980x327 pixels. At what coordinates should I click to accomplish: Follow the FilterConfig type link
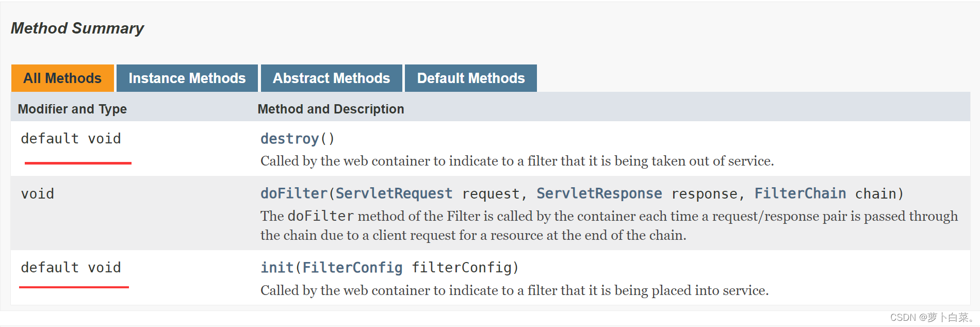[x=352, y=268]
